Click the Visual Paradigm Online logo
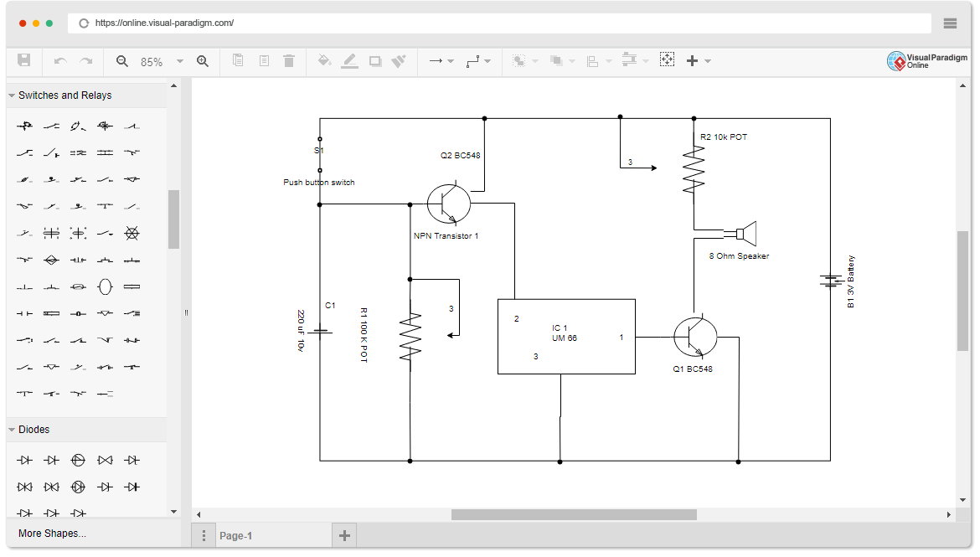 point(926,60)
